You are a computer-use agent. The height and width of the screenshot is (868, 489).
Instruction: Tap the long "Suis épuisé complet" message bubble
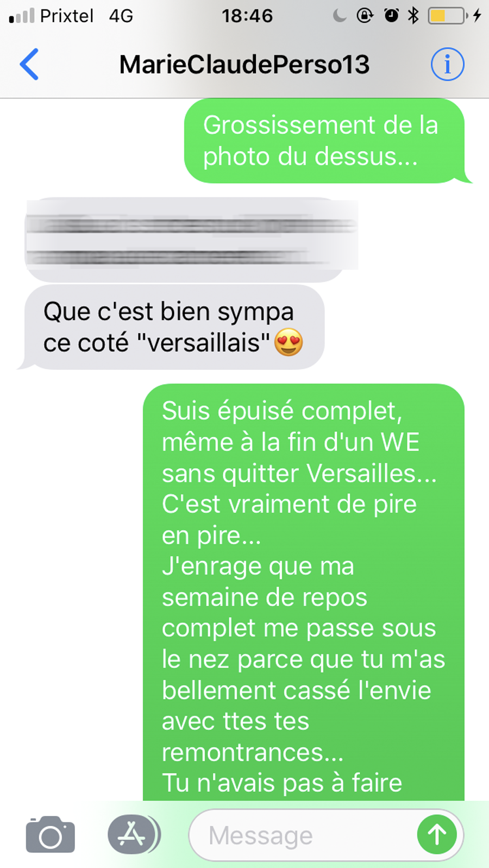click(x=304, y=592)
